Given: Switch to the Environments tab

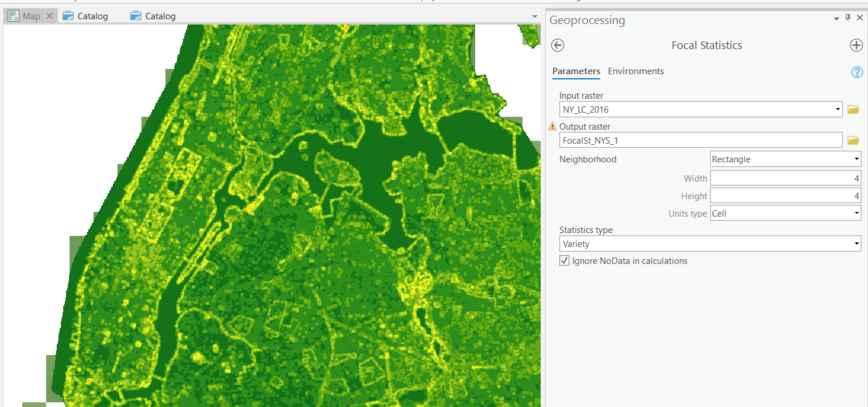Looking at the screenshot, I should click(635, 71).
